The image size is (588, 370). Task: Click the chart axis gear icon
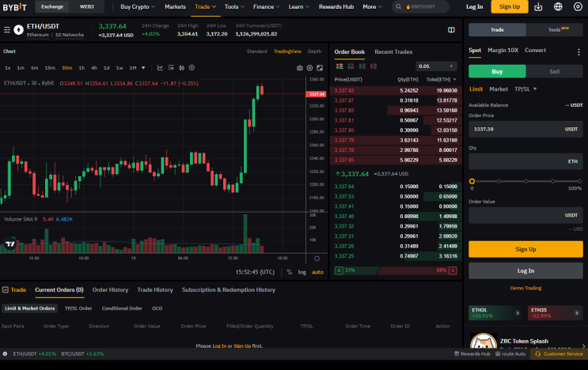pos(317,259)
